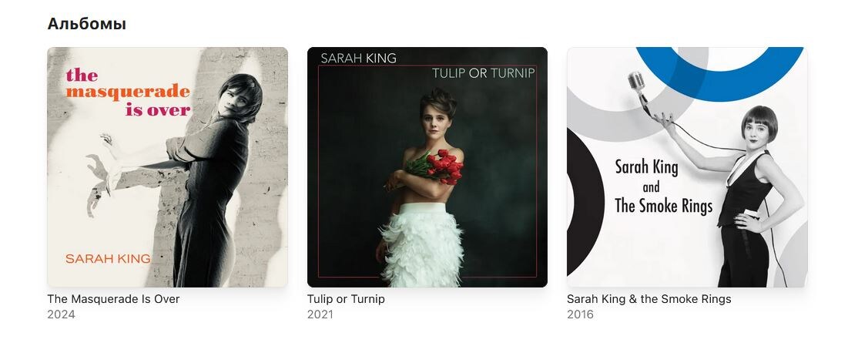Viewport: 868px width, 353px height.
Task: Click the 2016 release year label
Action: tap(580, 314)
